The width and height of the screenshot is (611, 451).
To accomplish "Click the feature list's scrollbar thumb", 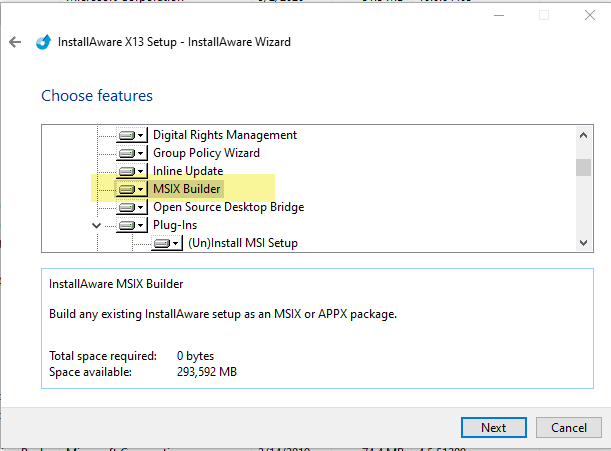I will 583,168.
